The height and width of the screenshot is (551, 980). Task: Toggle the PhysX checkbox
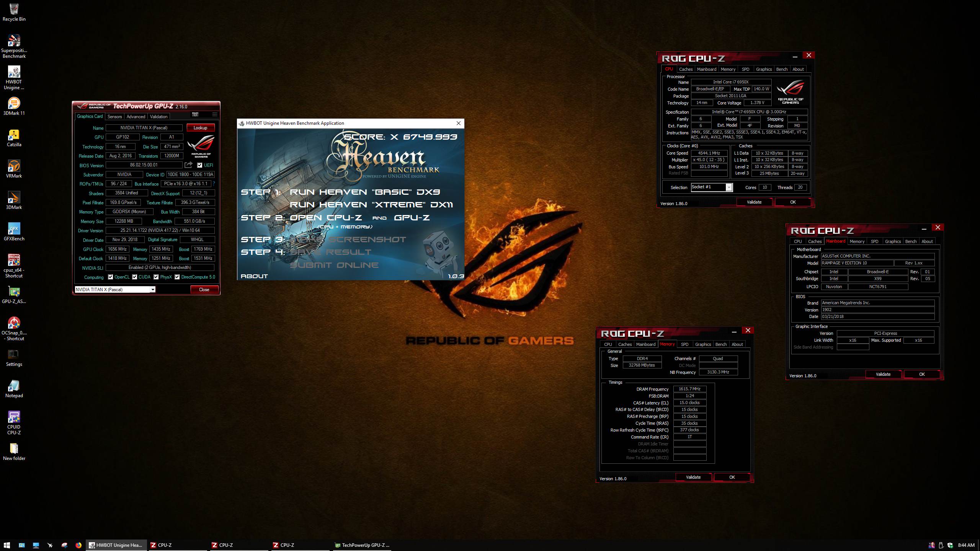pos(156,277)
